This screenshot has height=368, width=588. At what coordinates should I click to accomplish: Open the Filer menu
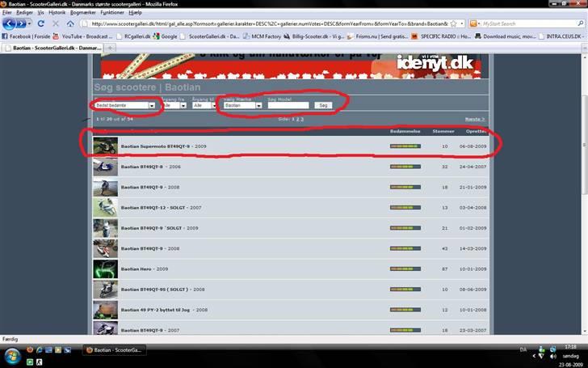click(7, 12)
